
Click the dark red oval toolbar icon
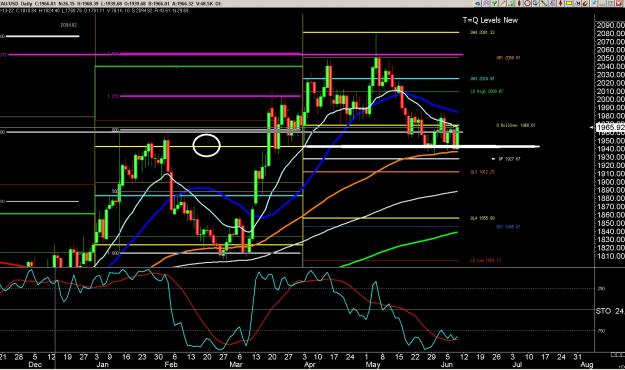click(519, 3)
